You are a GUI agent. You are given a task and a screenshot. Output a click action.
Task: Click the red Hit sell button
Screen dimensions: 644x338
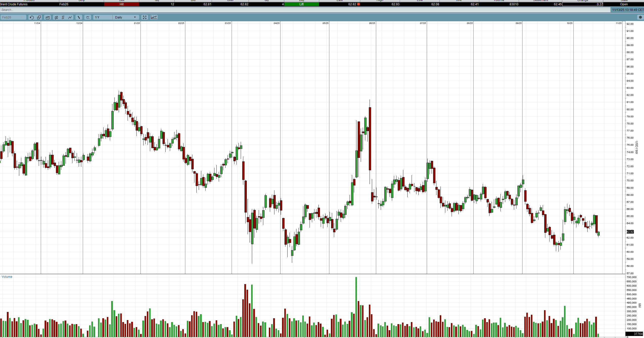coord(122,4)
